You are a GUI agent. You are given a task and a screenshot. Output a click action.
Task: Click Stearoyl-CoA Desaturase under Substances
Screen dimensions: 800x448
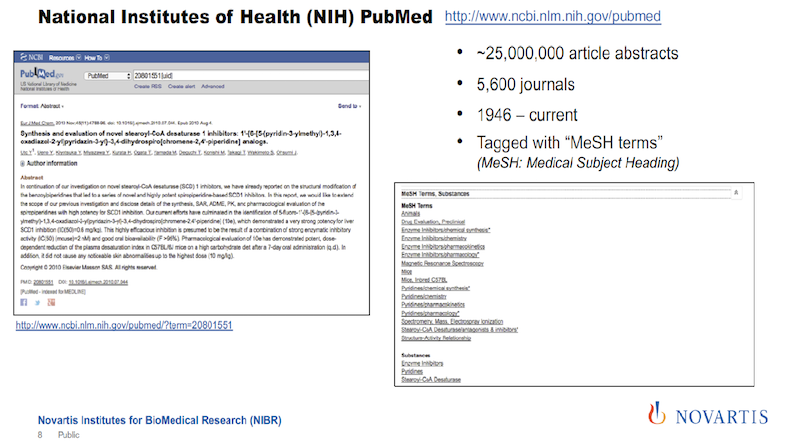(x=431, y=380)
